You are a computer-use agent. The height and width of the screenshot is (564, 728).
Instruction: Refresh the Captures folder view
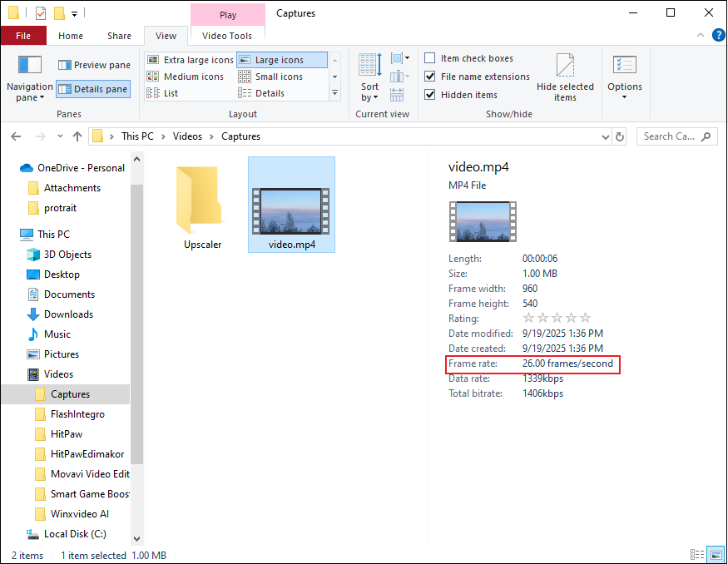pos(619,136)
